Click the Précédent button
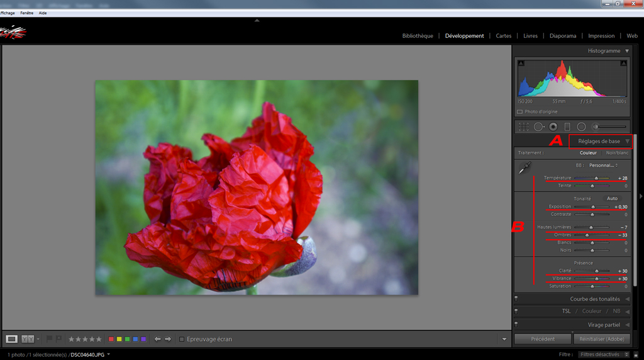Screen dimensions: 644x360 pos(543,339)
